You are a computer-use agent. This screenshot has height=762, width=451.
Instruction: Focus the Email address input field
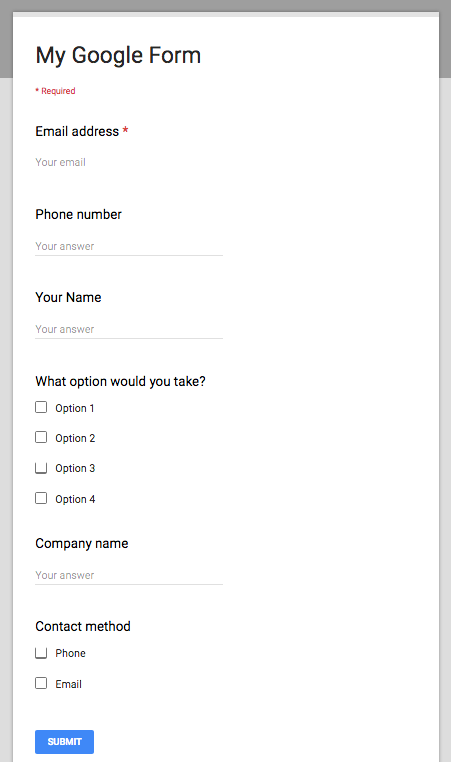point(129,162)
